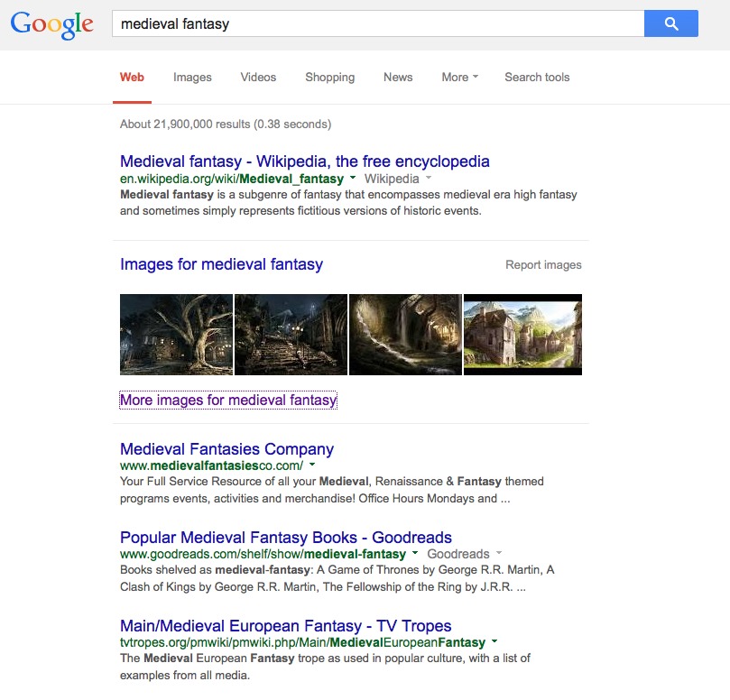Image resolution: width=730 pixels, height=700 pixels.
Task: Expand the More dropdown menu
Action: [459, 78]
